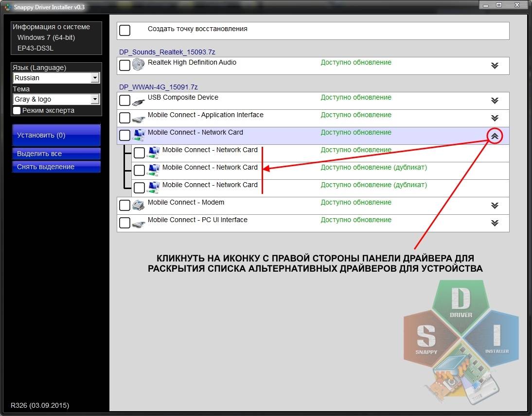This screenshot has height=416, width=532.
Task: Click the EP43-DS3L motherboard entry
Action: pos(35,48)
